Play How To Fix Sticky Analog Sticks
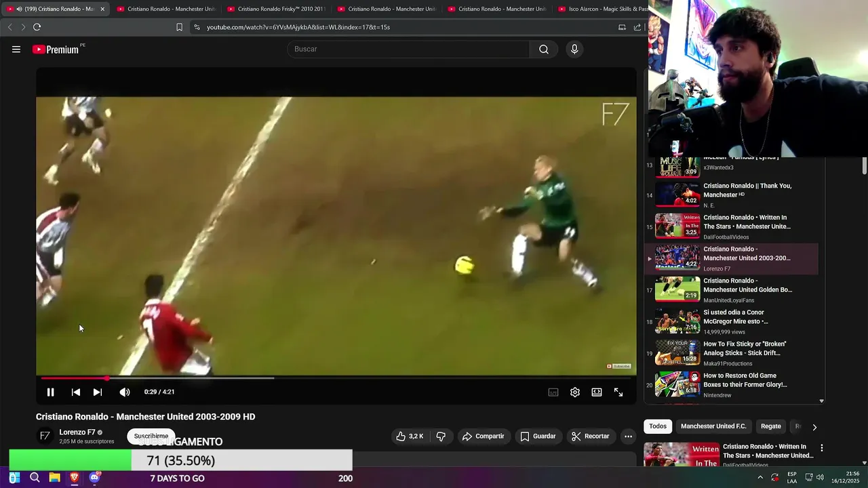This screenshot has height=488, width=868. [x=731, y=353]
